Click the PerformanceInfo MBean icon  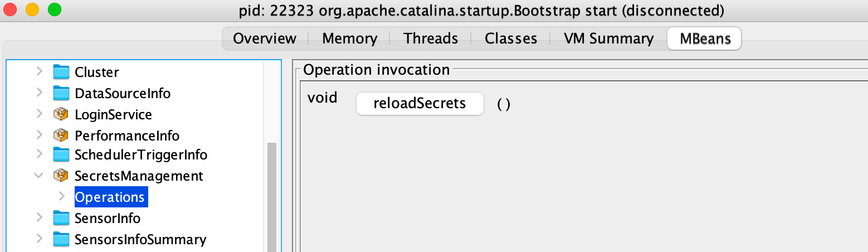[61, 135]
